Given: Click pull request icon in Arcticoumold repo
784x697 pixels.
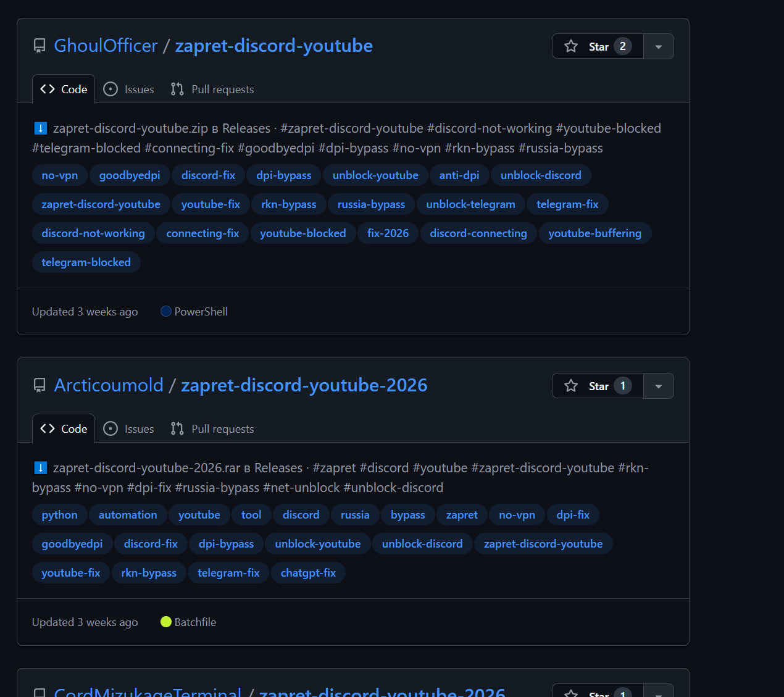Looking at the screenshot, I should pos(177,428).
